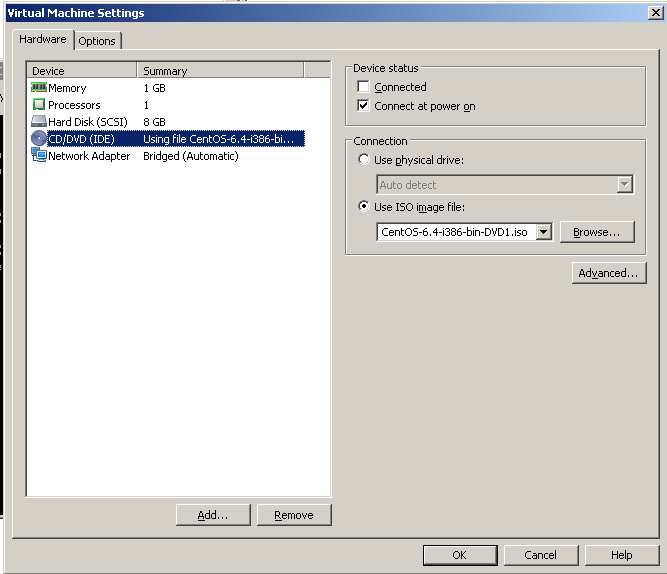Sort by the Device column header
The height and width of the screenshot is (574, 667).
click(82, 71)
